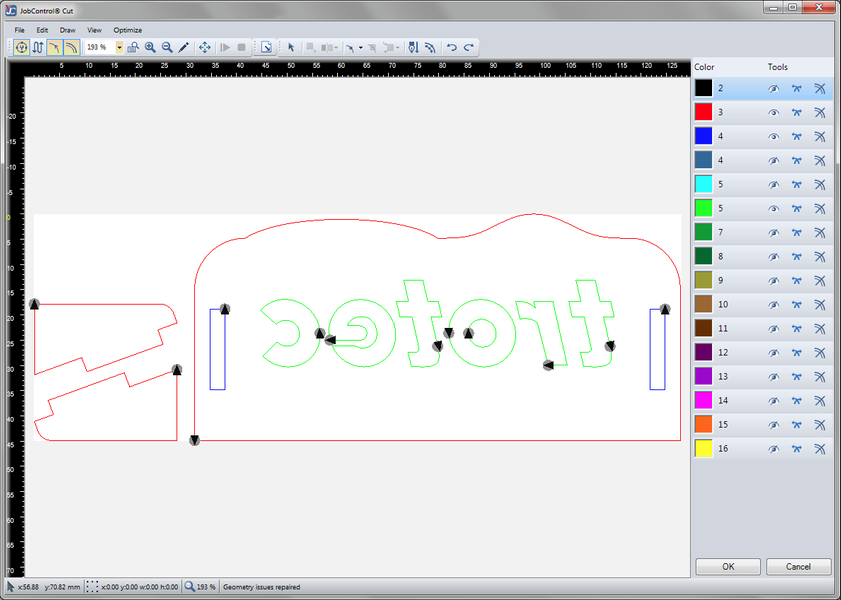The image size is (841, 600).
Task: Select the arrow pointer tool
Action: [291, 47]
